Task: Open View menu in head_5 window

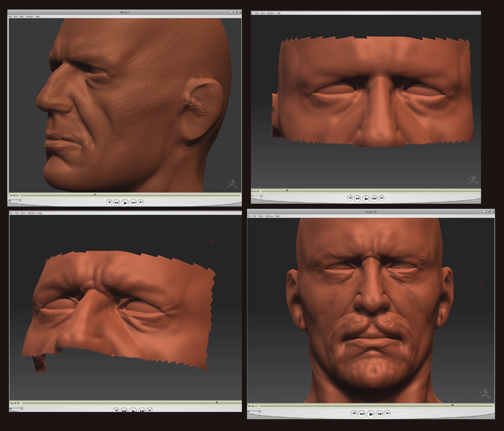Action: [21, 16]
